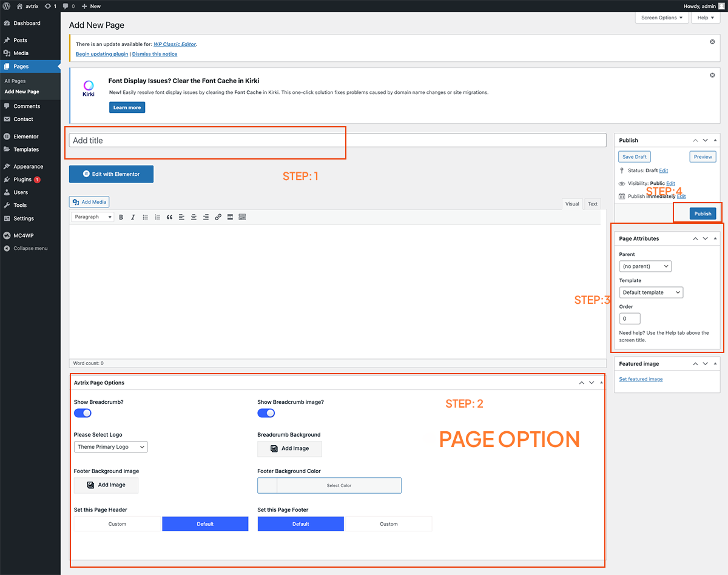Viewport: 728px width, 575px height.
Task: Open the Paragraph format dropdown
Action: click(92, 217)
